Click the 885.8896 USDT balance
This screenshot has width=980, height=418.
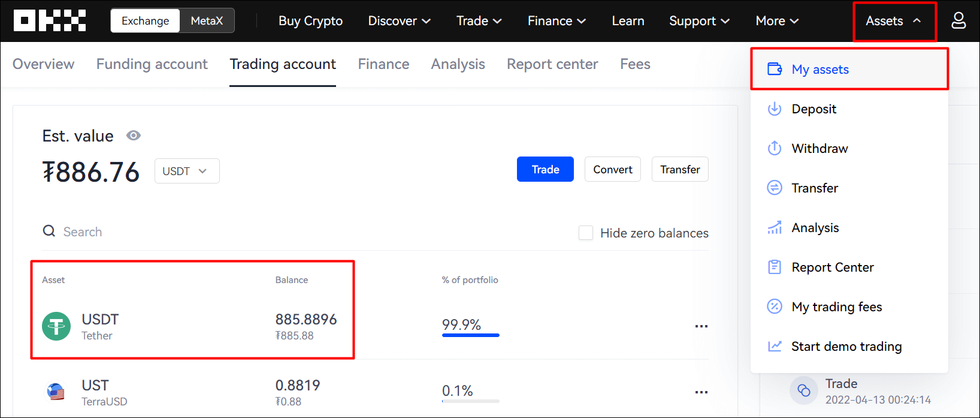pos(306,319)
